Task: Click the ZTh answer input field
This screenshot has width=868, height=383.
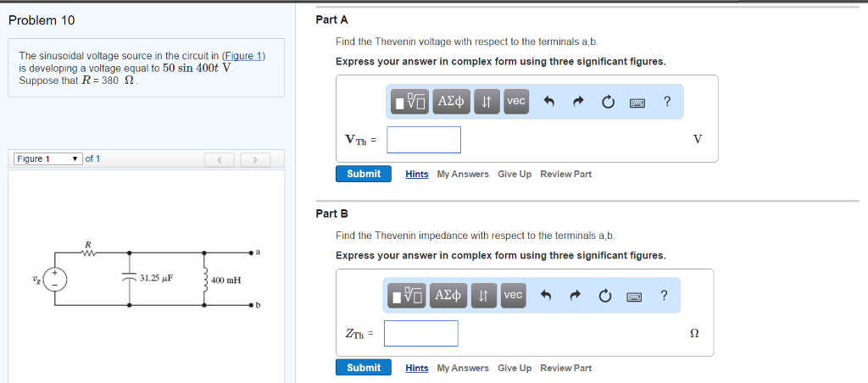Action: 420,333
